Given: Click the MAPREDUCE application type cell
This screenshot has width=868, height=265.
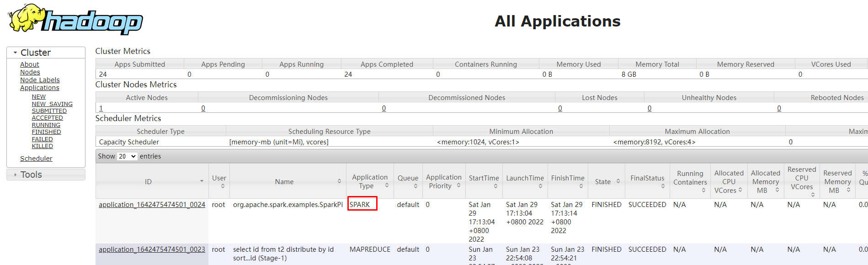Looking at the screenshot, I should [x=370, y=249].
